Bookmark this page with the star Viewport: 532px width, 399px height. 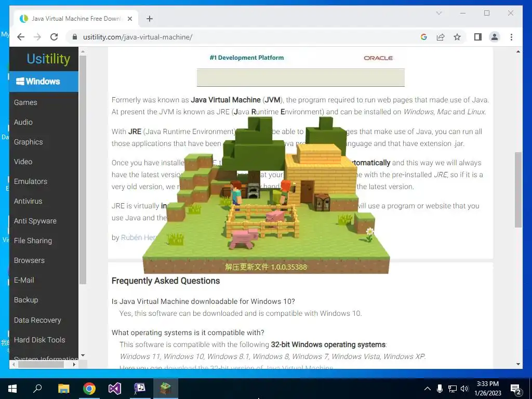[457, 37]
